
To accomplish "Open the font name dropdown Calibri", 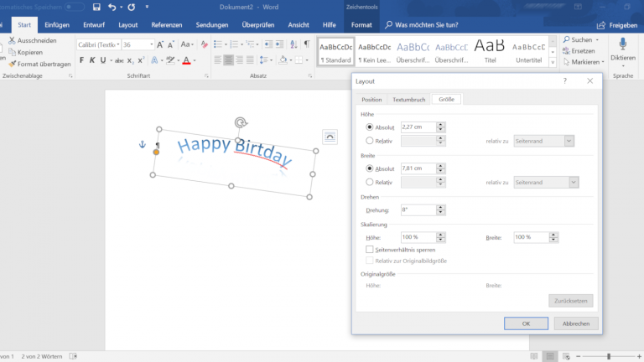I will [x=117, y=44].
